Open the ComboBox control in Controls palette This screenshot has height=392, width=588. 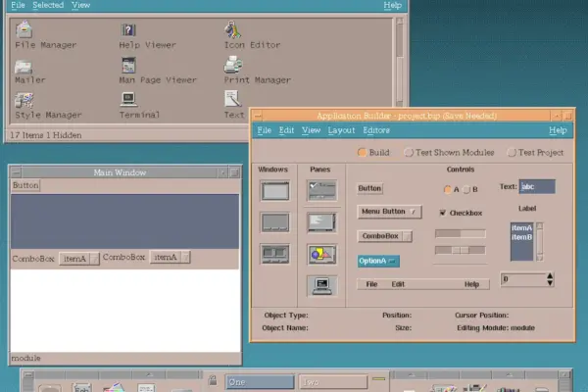385,236
